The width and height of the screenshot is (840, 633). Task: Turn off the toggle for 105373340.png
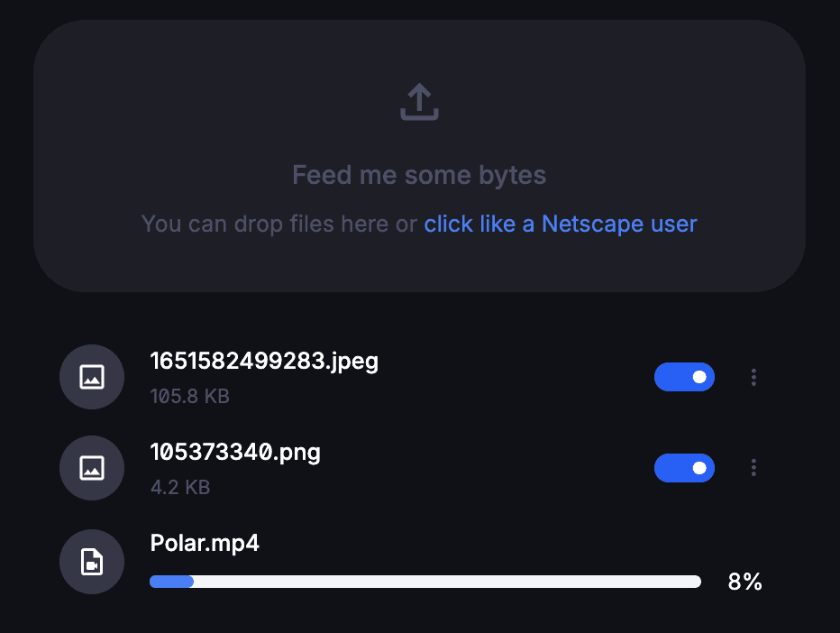point(684,468)
